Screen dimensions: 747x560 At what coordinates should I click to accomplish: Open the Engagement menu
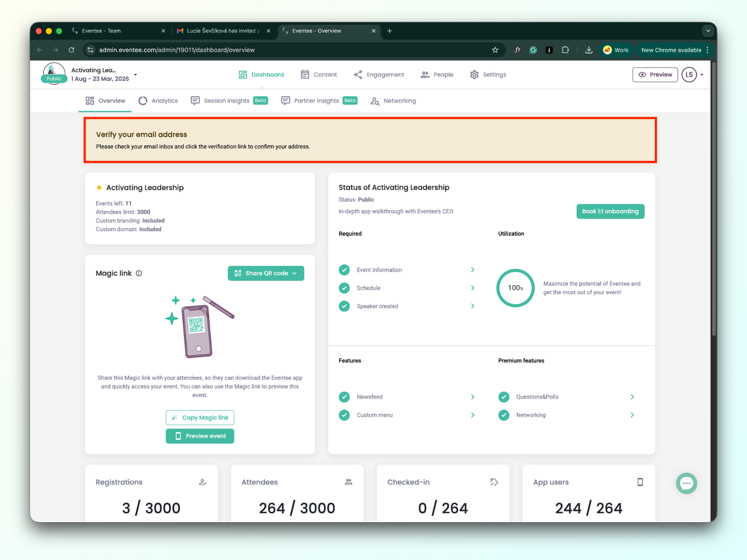click(x=379, y=75)
